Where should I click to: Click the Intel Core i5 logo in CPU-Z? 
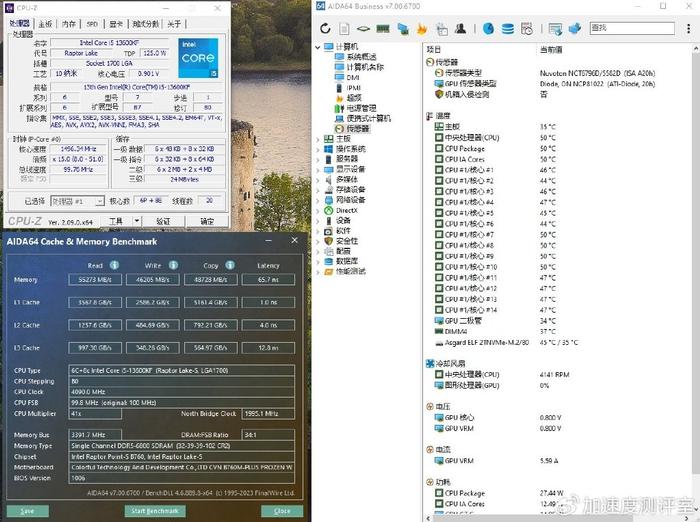(x=198, y=58)
